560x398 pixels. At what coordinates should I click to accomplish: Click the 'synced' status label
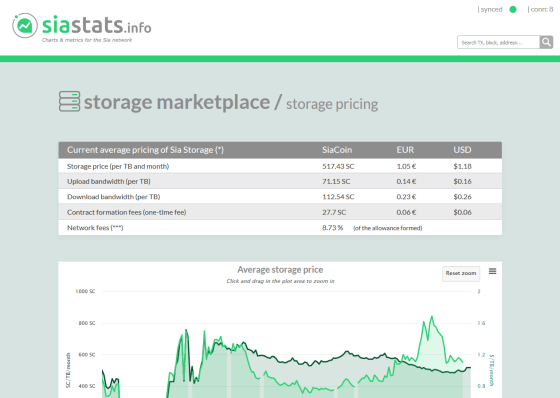490,10
